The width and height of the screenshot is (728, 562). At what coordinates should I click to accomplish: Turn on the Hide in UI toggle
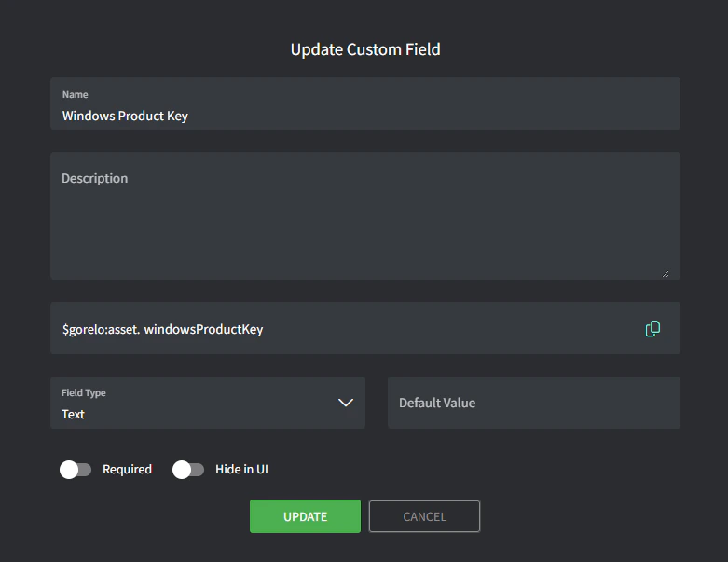188,470
